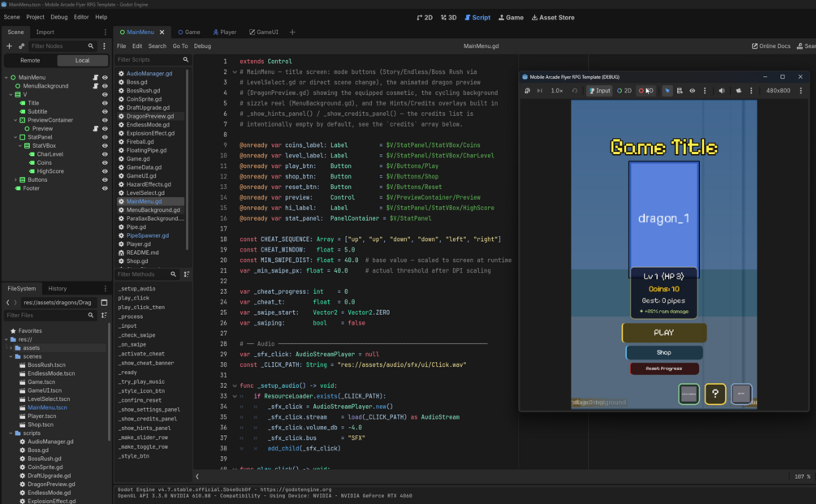Advance to next frame in game toolbar
816x504 pixels.
540,91
